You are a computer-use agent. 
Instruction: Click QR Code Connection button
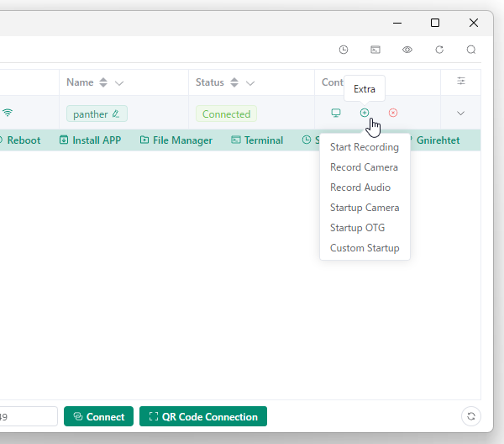point(203,416)
